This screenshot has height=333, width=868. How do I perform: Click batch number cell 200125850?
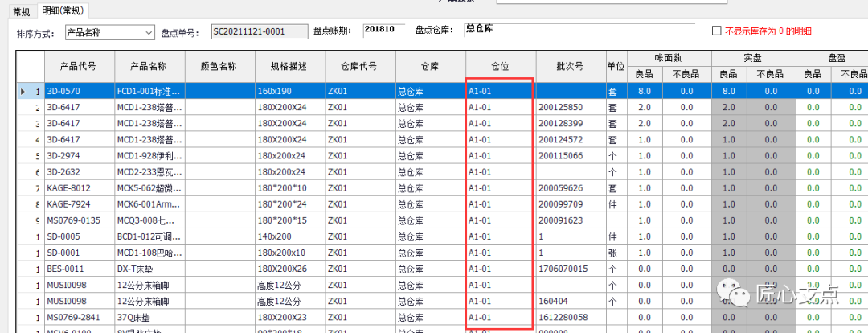pos(560,108)
